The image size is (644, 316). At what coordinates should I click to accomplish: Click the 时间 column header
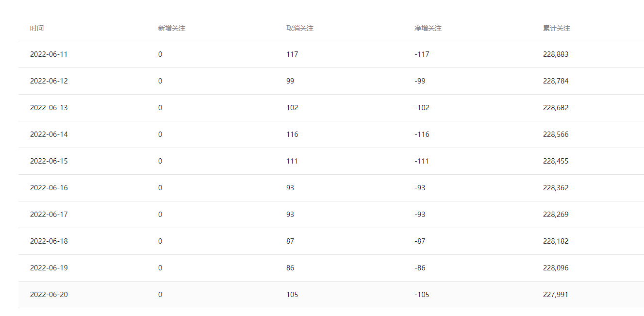[x=37, y=29]
